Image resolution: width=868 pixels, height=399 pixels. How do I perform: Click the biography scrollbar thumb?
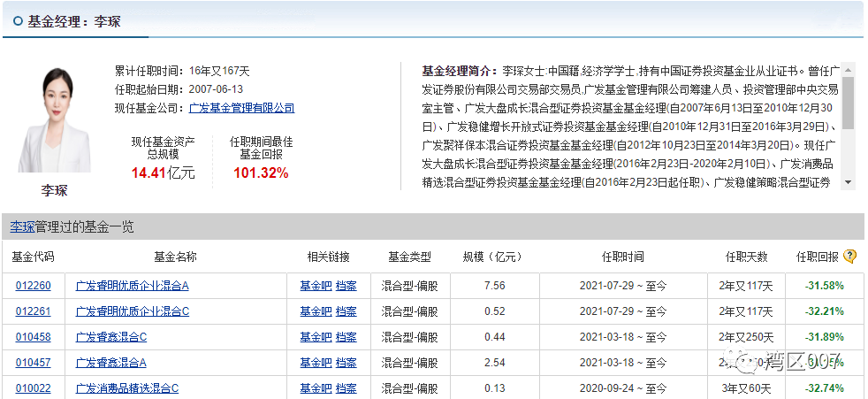pyautogui.click(x=848, y=104)
